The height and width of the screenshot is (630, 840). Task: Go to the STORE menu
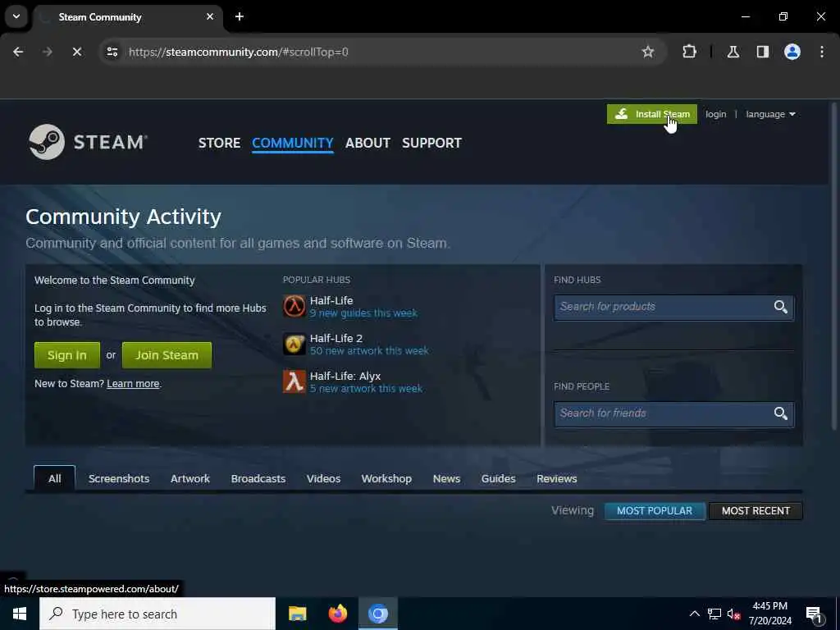click(x=219, y=143)
